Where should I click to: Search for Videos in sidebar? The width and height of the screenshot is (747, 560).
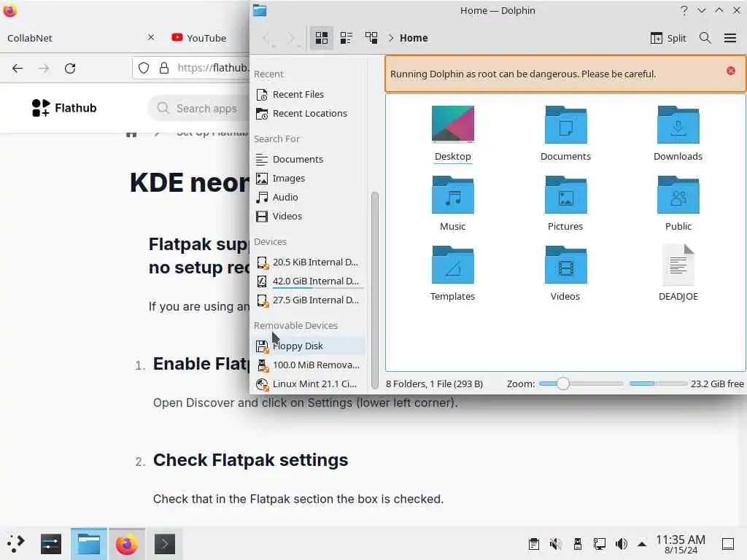tap(309, 216)
